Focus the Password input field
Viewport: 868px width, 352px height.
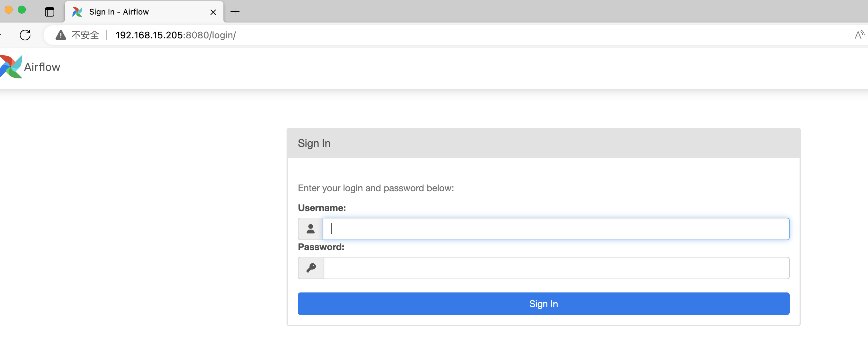click(556, 268)
